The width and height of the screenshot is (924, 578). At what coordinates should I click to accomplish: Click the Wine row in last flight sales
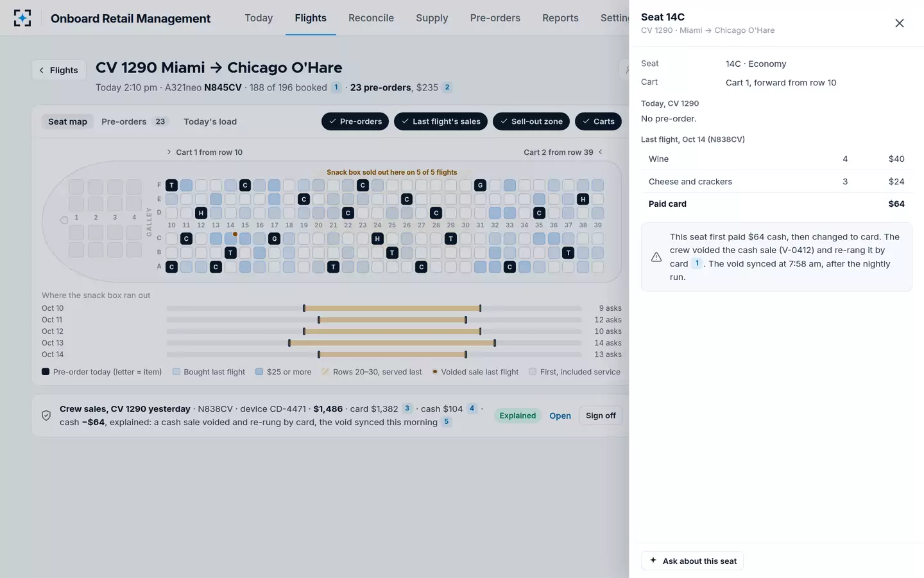776,159
